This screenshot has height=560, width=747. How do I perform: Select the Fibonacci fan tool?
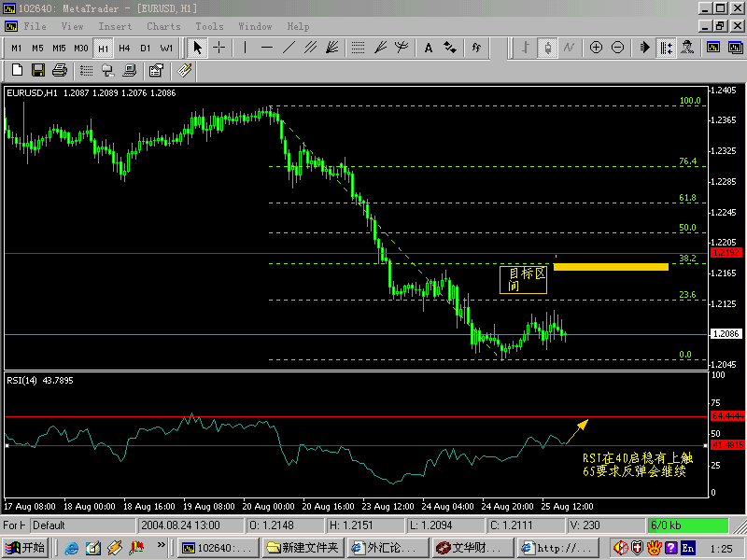click(332, 48)
